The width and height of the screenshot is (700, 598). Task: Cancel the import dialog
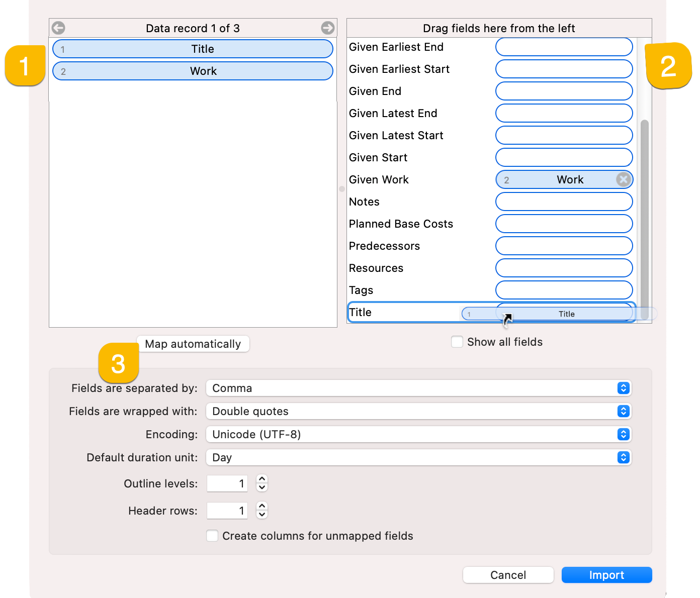508,575
